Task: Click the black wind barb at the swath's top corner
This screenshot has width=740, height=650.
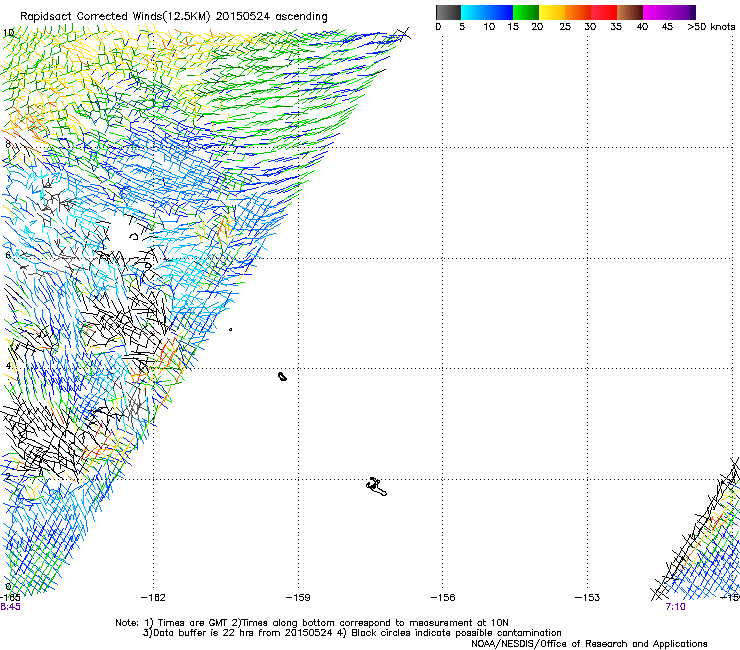Action: [x=404, y=33]
